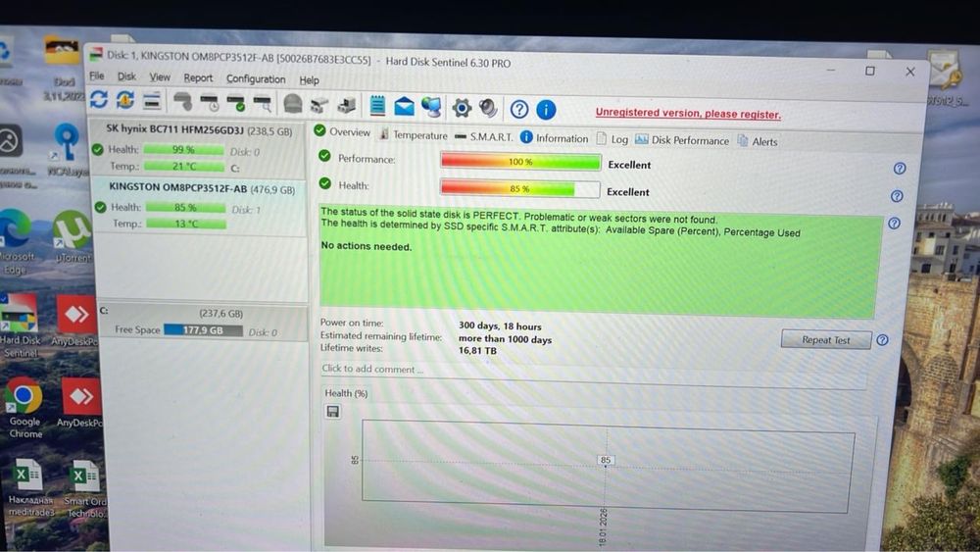The width and height of the screenshot is (980, 552).
Task: Open the Smart Ord Excel file on desktop
Action: coord(85,489)
